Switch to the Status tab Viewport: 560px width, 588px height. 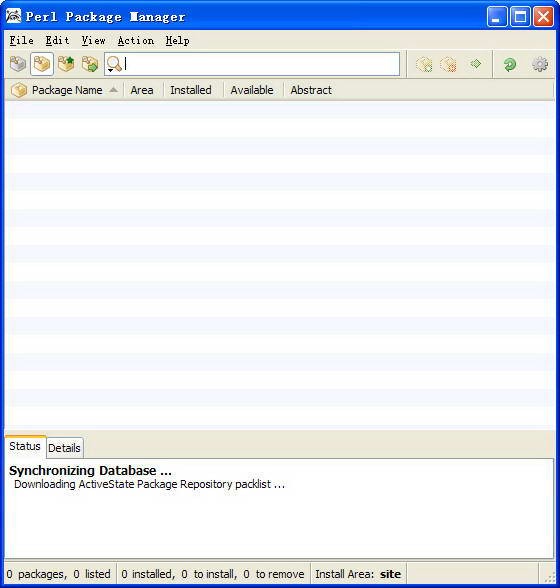click(x=25, y=446)
